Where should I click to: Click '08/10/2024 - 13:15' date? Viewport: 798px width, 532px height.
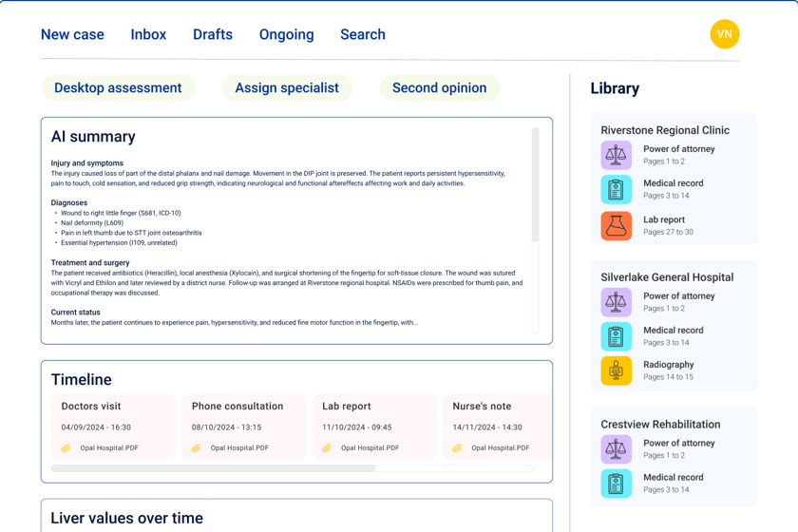click(x=226, y=427)
